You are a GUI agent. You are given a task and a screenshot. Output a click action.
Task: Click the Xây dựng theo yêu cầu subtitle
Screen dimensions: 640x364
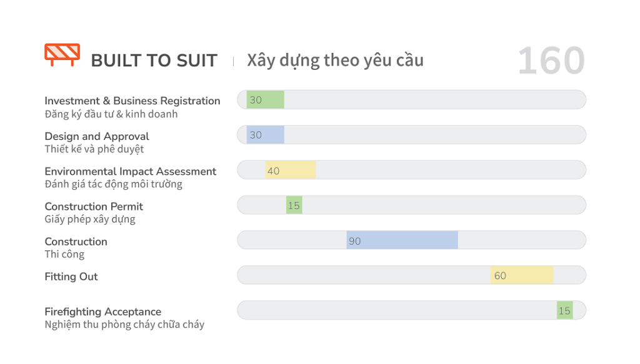click(x=335, y=60)
